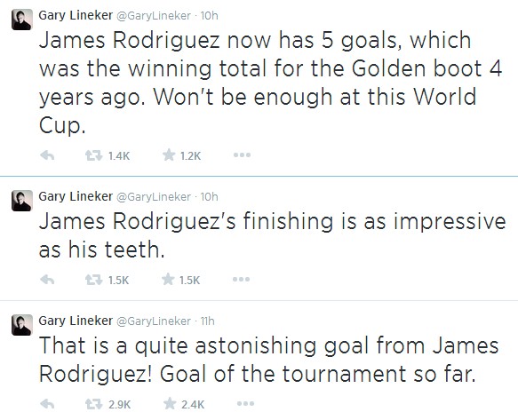
Task: Reply to the astonishing goal tweet
Action: tap(47, 404)
